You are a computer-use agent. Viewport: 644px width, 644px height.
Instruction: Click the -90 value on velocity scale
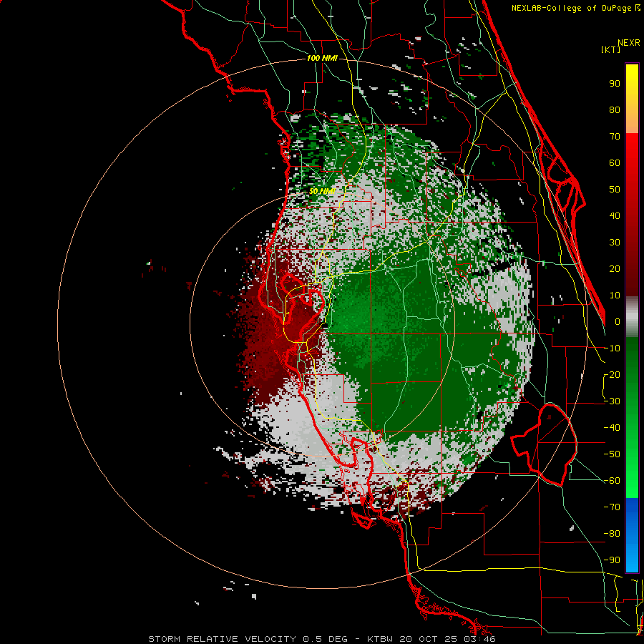pos(612,560)
